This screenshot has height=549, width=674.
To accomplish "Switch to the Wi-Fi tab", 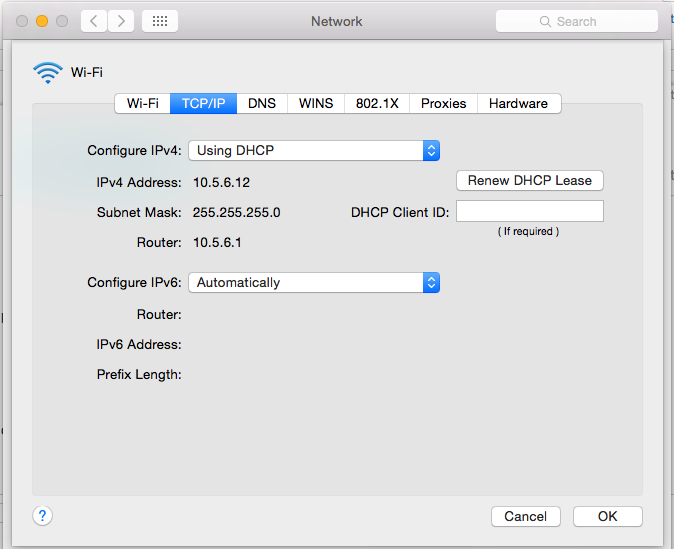I will pos(142,103).
